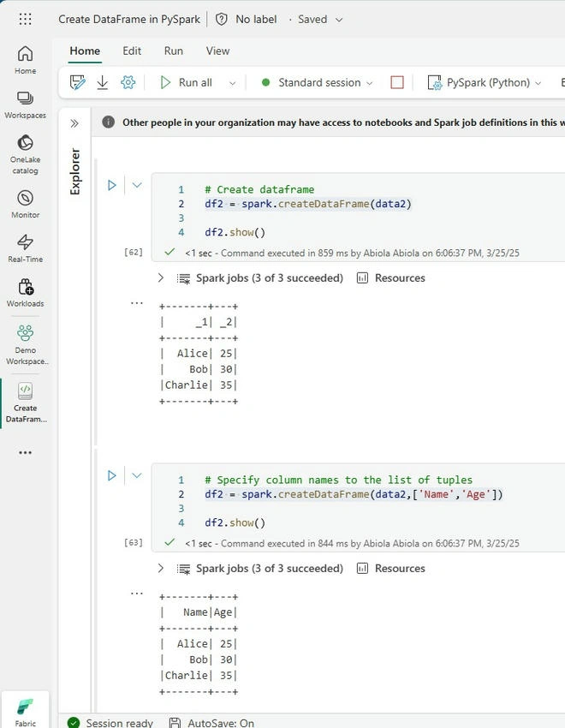The image size is (565, 728).
Task: Click the Fabric experience switcher icon
Action: (25, 711)
